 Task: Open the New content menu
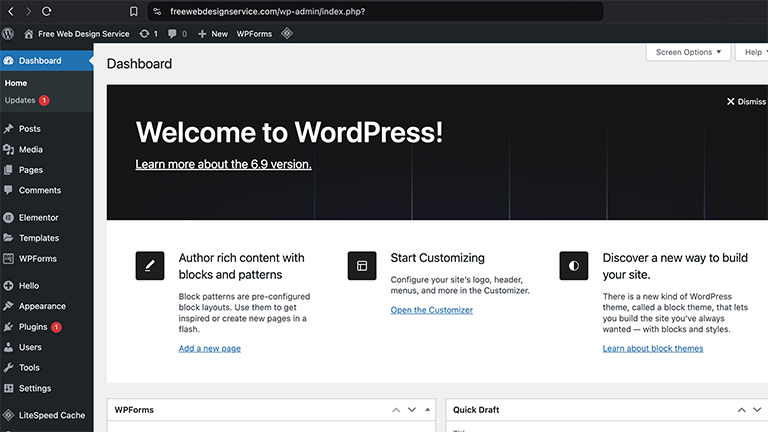pos(213,33)
